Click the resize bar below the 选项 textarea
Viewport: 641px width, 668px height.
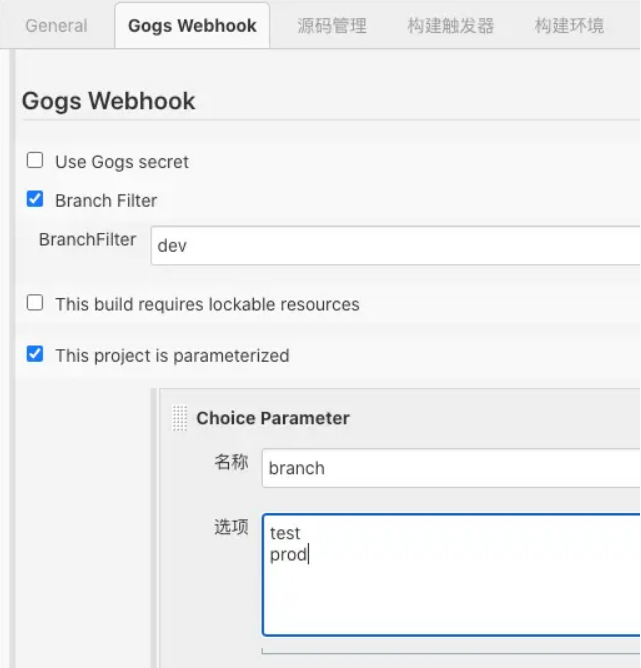451,651
